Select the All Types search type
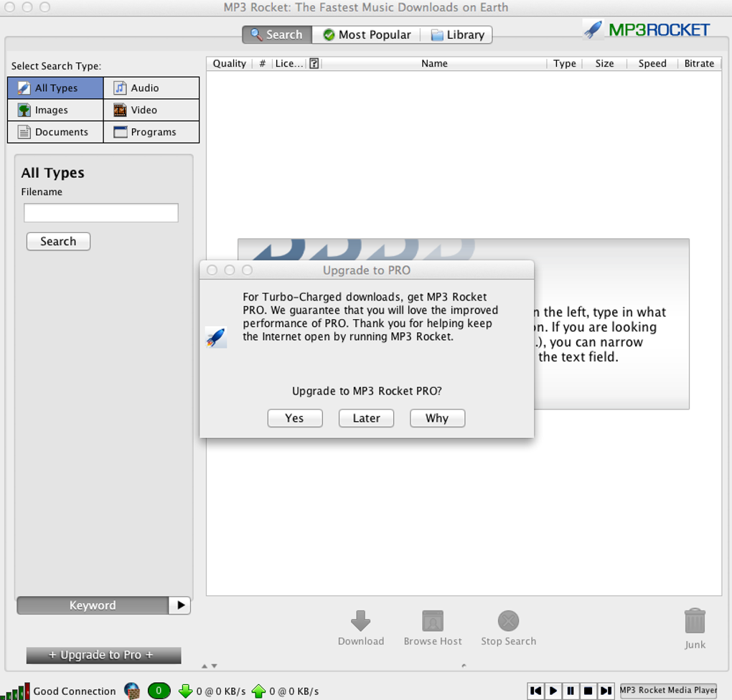732x700 pixels. tap(55, 87)
